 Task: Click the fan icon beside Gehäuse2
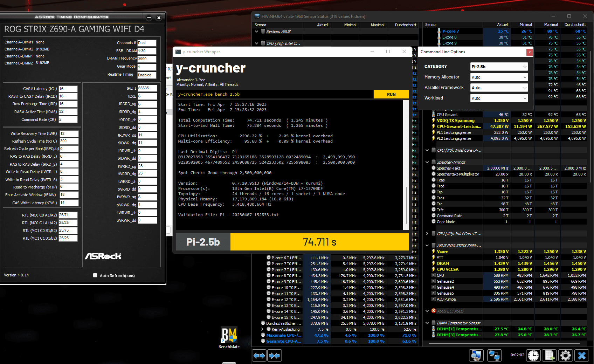(x=434, y=281)
